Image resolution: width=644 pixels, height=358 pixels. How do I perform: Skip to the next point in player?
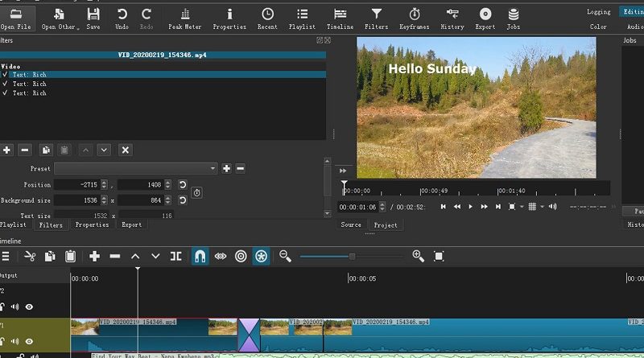tap(497, 207)
